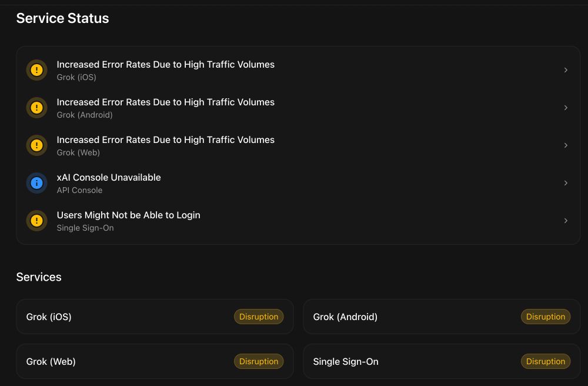
Task: Click the Disruption badge on Single Sign-On card
Action: (x=546, y=361)
